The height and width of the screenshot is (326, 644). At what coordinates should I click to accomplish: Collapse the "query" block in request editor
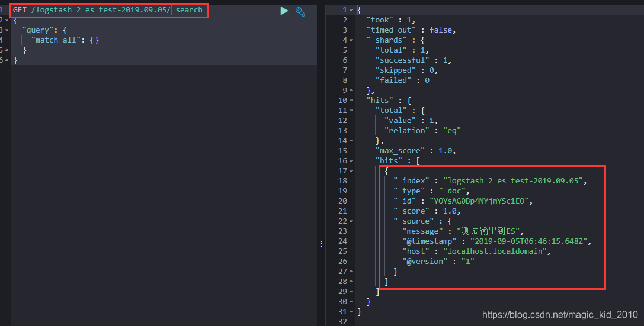point(7,30)
